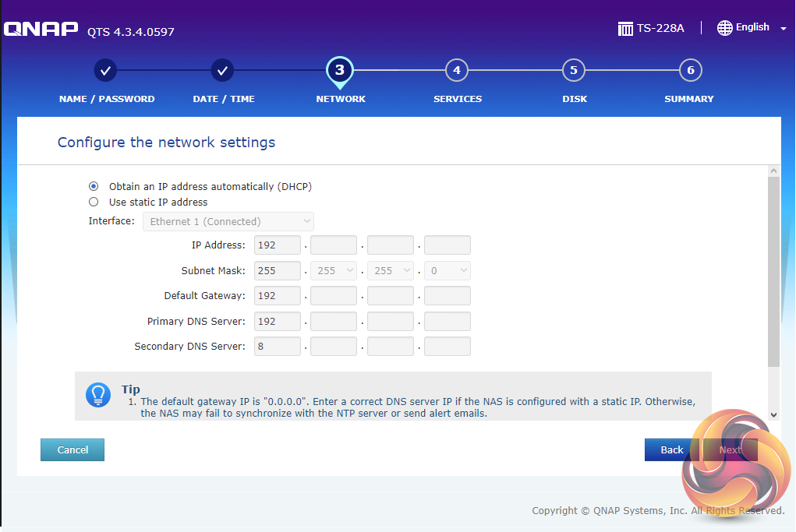
Task: Click the first Subnet Mask octet field
Action: (278, 271)
